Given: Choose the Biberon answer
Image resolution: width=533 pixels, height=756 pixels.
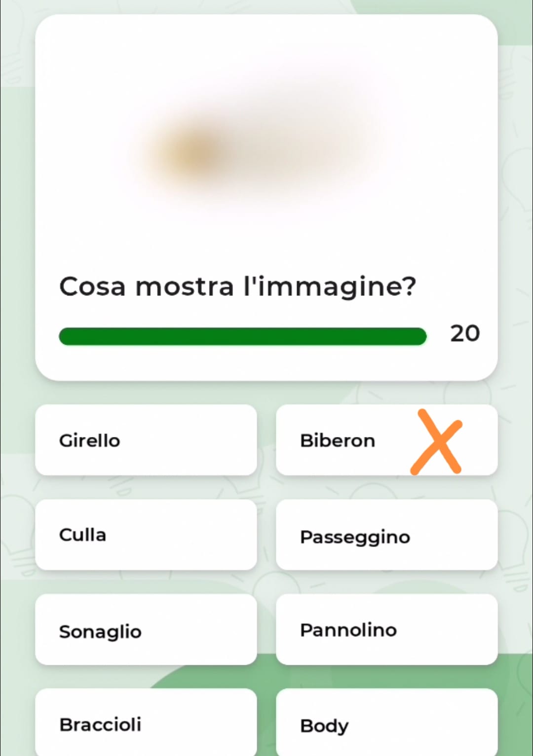Looking at the screenshot, I should tap(386, 440).
